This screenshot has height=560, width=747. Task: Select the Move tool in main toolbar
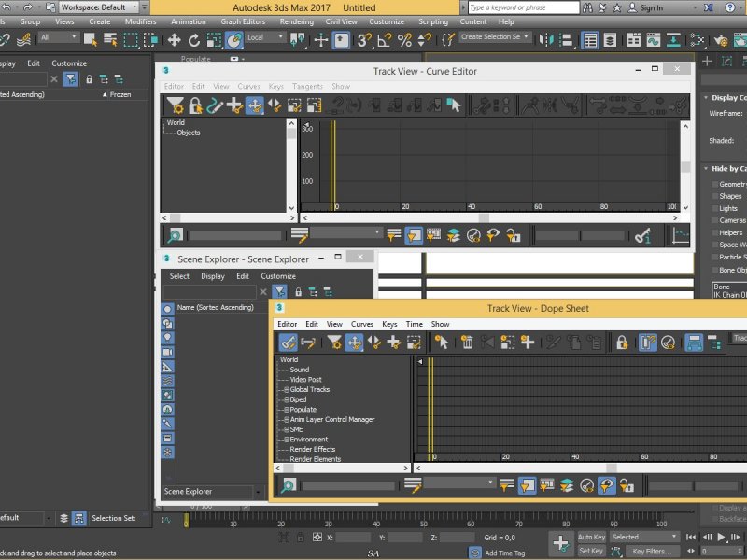point(174,40)
